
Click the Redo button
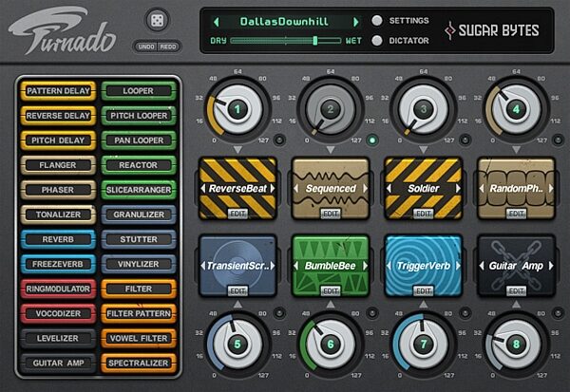pos(168,47)
